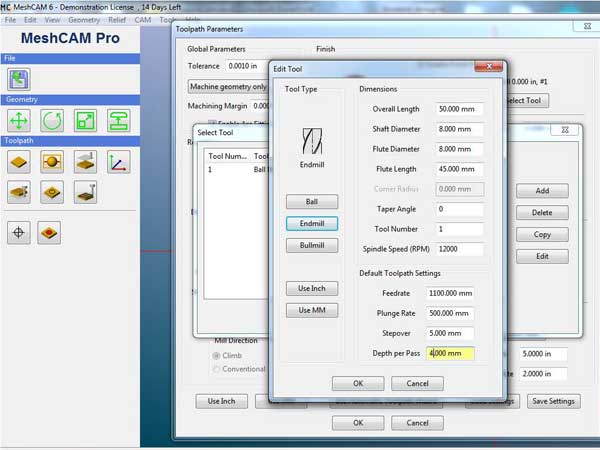Open the File menu

click(10, 20)
